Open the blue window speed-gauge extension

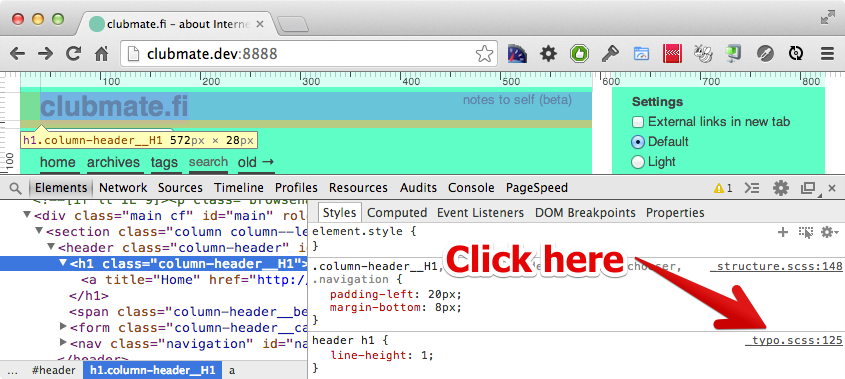coord(641,53)
